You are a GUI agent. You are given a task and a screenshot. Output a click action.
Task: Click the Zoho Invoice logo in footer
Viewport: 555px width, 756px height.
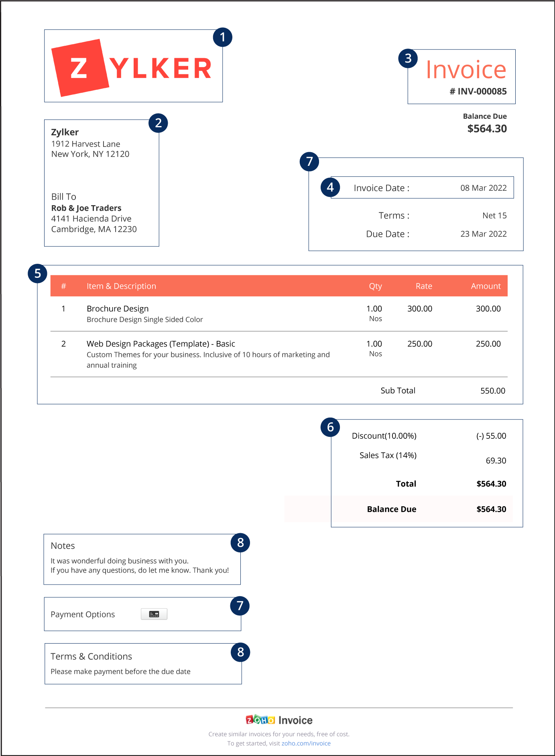coord(279,720)
